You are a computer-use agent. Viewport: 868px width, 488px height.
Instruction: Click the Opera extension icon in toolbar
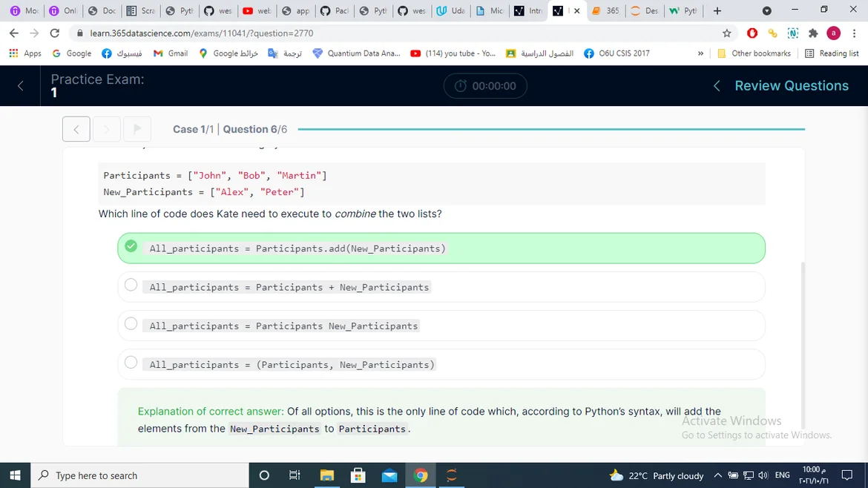click(x=752, y=33)
